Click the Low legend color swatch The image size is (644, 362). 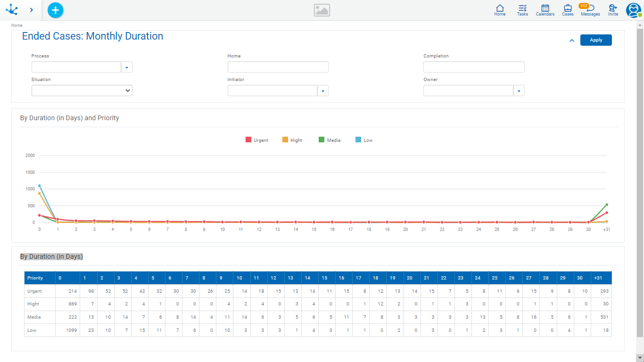click(x=358, y=140)
